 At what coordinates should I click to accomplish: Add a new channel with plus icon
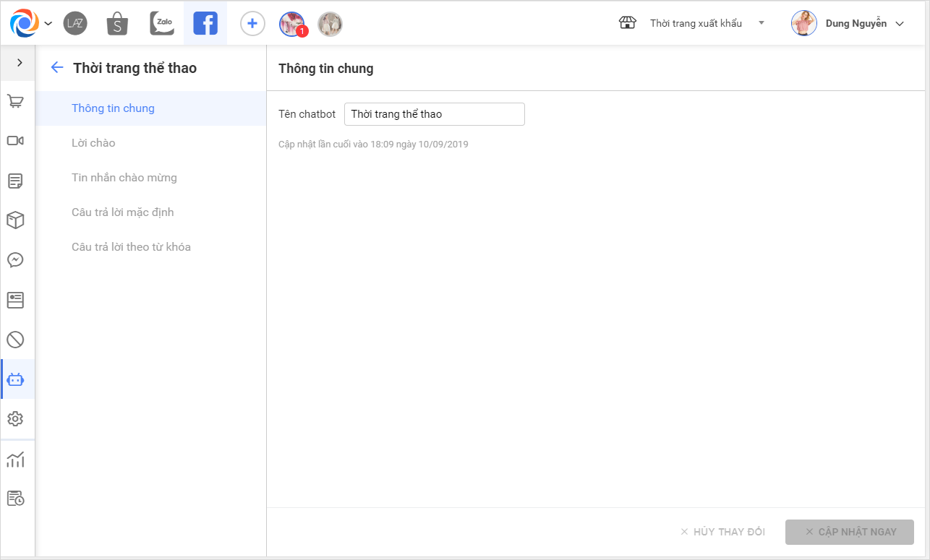coord(252,24)
